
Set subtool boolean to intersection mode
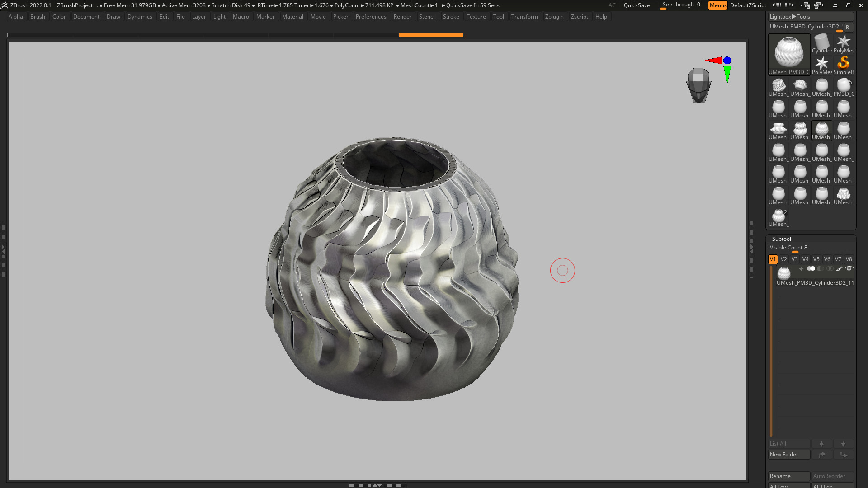point(830,269)
